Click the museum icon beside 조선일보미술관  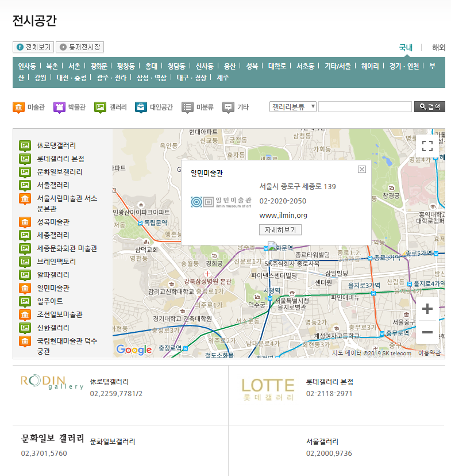click(x=25, y=315)
